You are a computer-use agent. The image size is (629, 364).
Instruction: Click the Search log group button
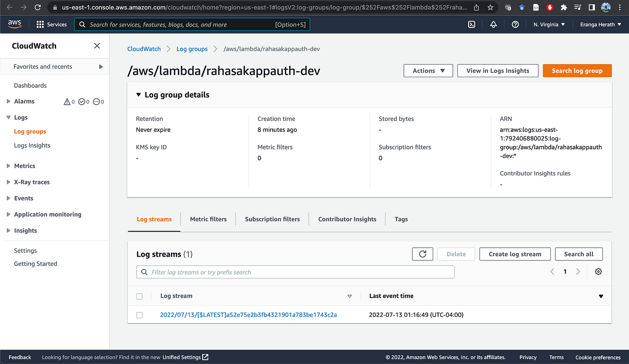click(577, 70)
